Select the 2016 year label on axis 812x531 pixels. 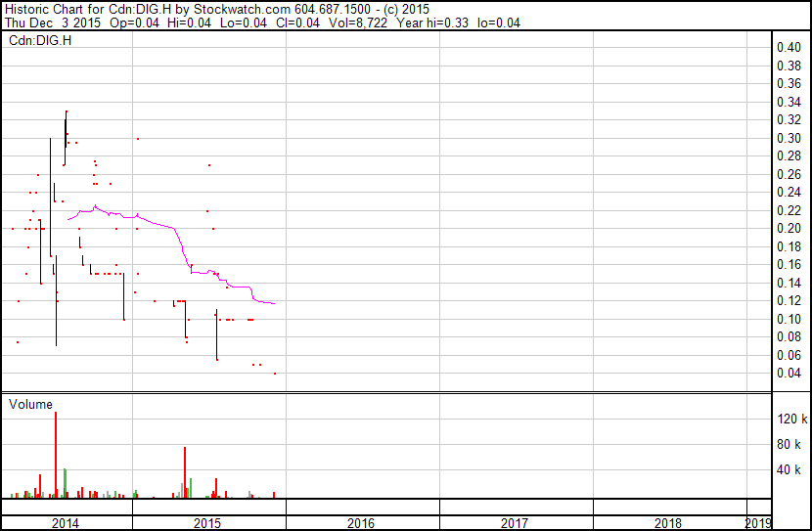coord(361,523)
